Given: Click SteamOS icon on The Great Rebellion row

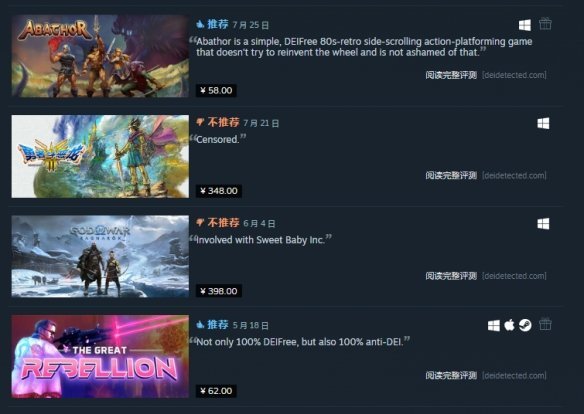Looking at the screenshot, I should 525,325.
